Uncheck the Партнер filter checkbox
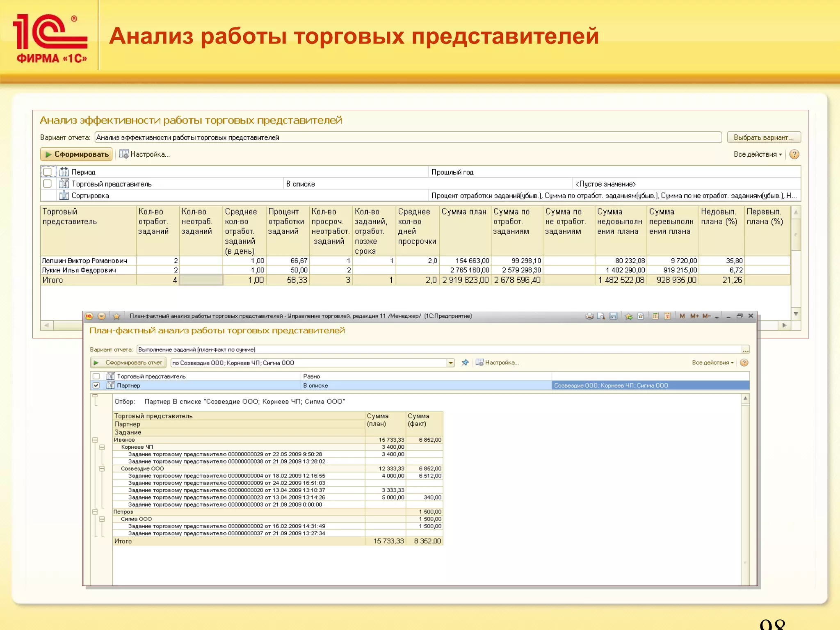840x630 pixels. coord(96,385)
